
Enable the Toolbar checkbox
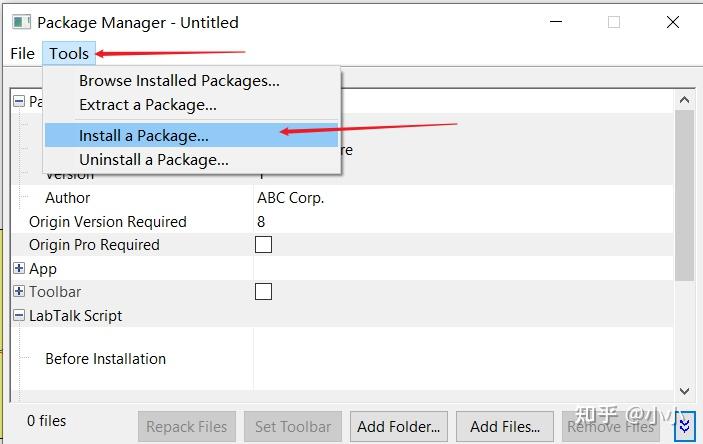coord(264,292)
